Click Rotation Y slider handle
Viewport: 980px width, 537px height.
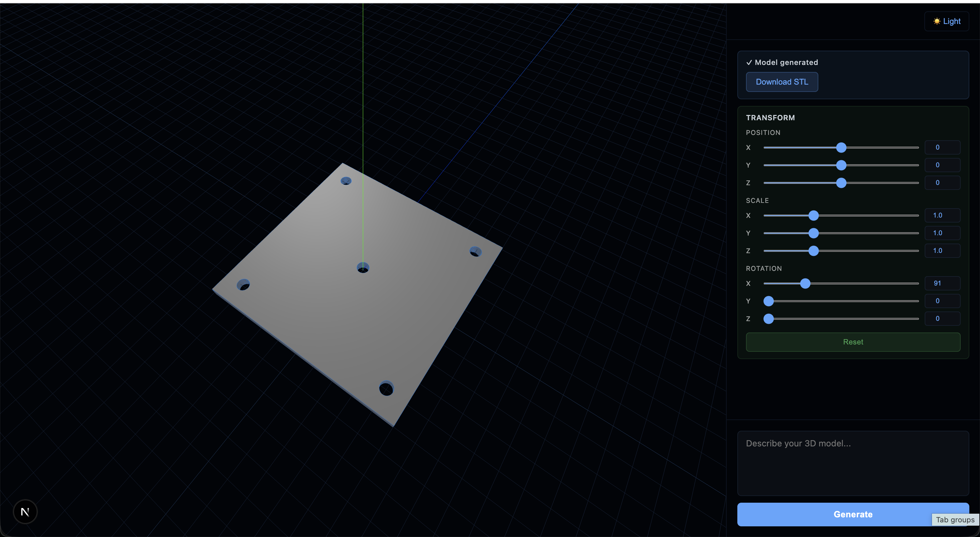768,301
